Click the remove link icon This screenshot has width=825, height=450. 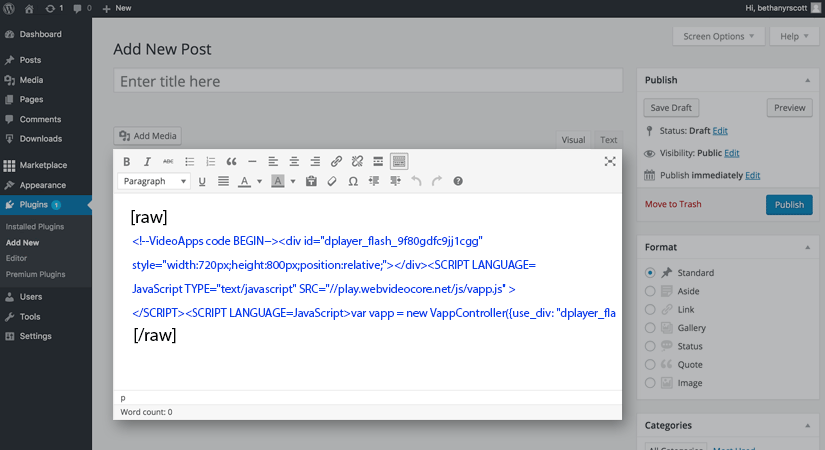(357, 162)
